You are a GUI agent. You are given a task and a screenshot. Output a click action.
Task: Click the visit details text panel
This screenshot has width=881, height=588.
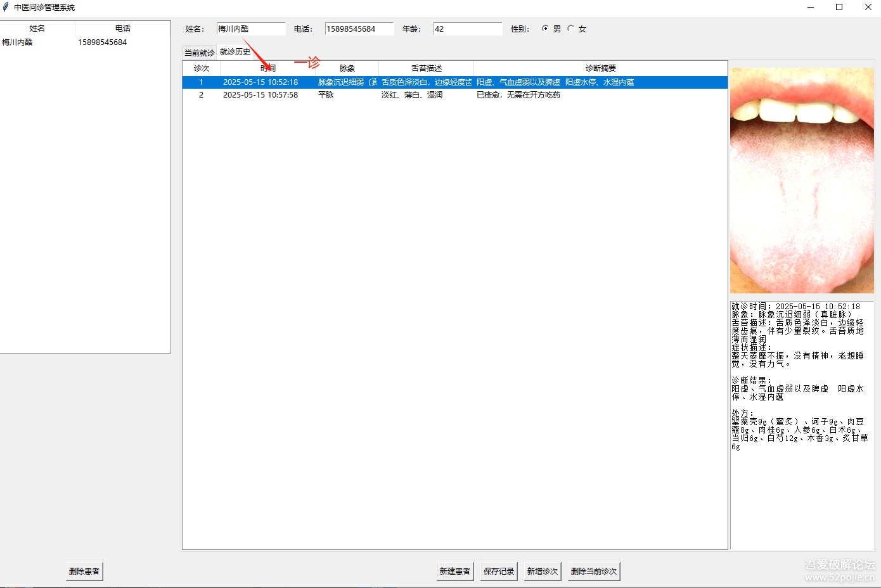click(802, 425)
